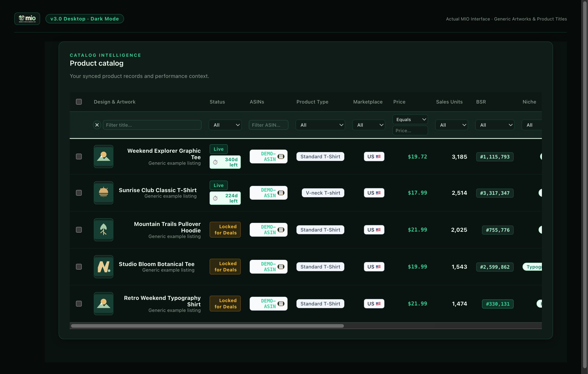Viewport: 588px width, 374px height.
Task: Open the Sales Units filter dropdown
Action: 452,125
